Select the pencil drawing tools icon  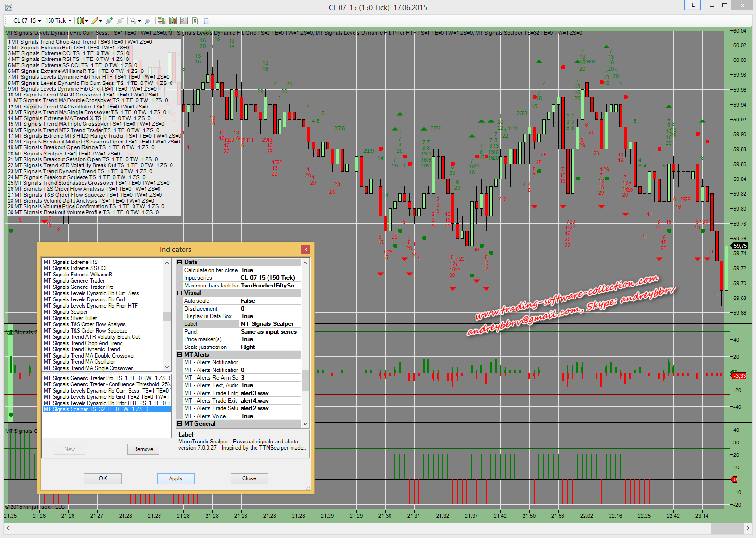[95, 21]
